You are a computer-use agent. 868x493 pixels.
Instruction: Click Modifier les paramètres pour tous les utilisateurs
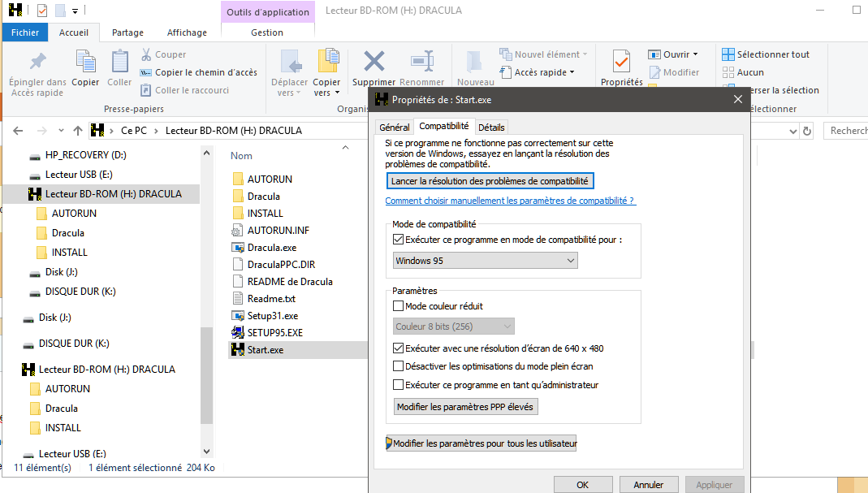[481, 443]
